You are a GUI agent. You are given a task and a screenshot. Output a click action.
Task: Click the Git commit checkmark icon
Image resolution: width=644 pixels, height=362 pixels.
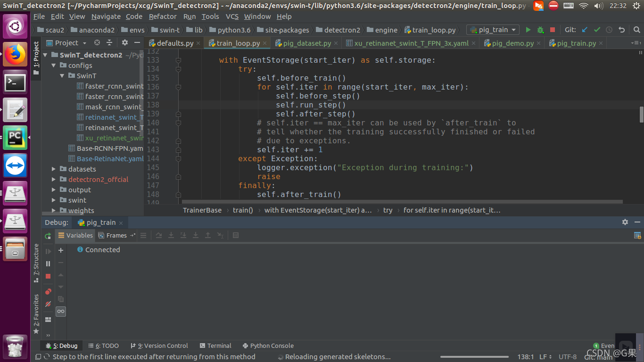tap(597, 30)
